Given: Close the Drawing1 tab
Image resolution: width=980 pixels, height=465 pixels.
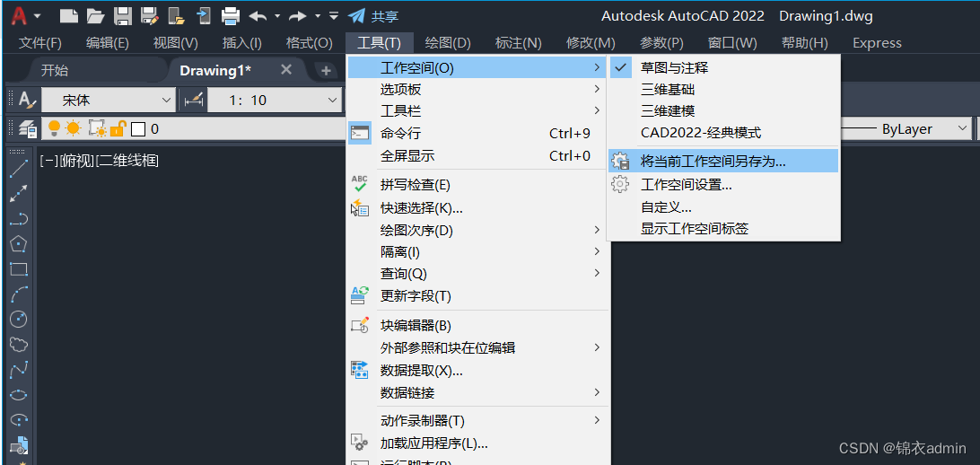Looking at the screenshot, I should (x=286, y=69).
